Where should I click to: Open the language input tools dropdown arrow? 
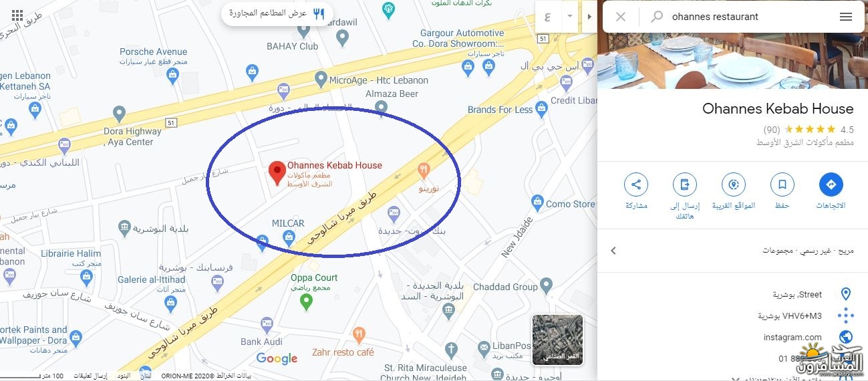(x=569, y=16)
